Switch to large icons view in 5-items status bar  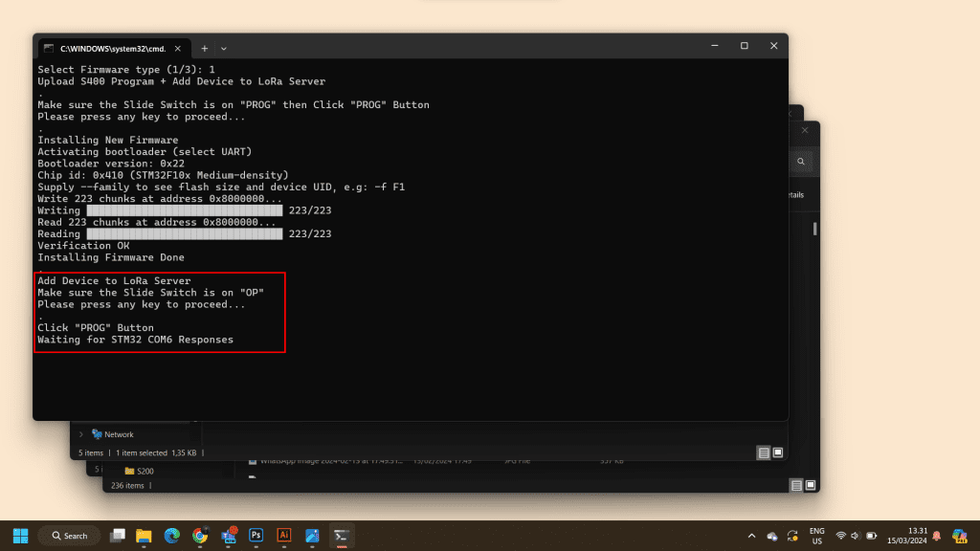[778, 452]
